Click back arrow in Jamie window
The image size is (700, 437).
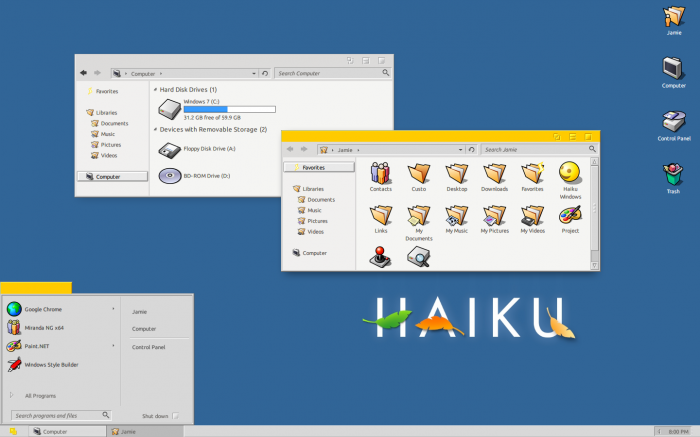[x=290, y=149]
